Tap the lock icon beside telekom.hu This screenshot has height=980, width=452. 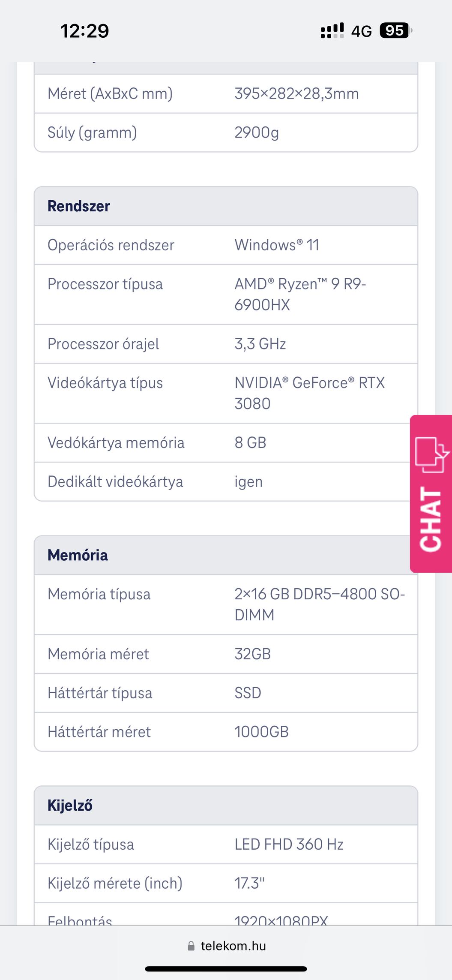[191, 946]
